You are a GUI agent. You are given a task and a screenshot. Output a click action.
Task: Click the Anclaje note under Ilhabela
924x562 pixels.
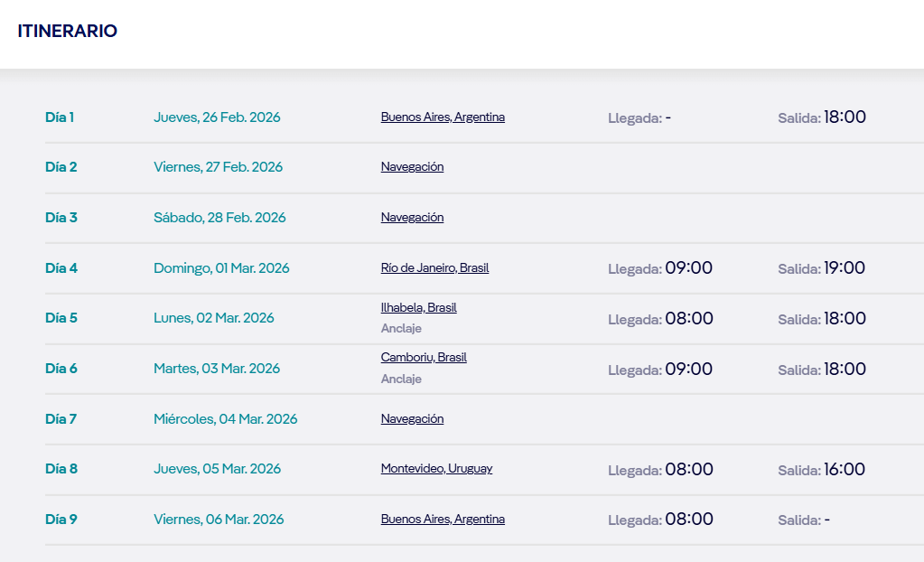[401, 329]
